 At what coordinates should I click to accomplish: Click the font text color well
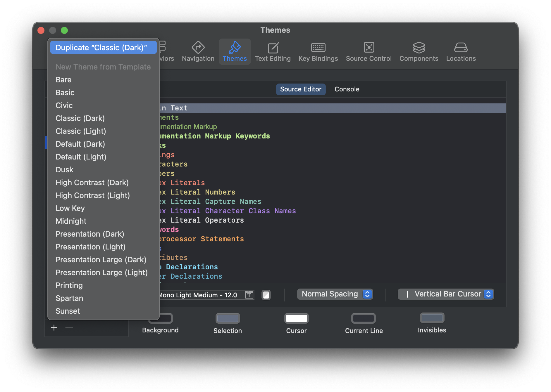pyautogui.click(x=266, y=295)
